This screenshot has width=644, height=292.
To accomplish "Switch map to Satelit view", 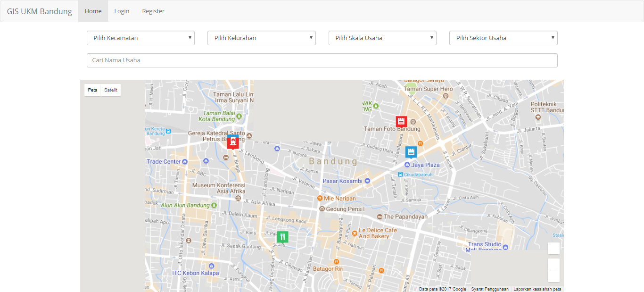I will pyautogui.click(x=111, y=90).
